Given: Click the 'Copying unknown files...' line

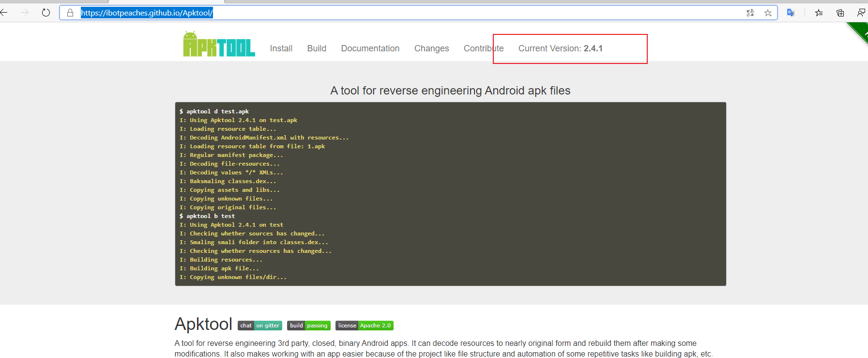Looking at the screenshot, I should (x=226, y=199).
